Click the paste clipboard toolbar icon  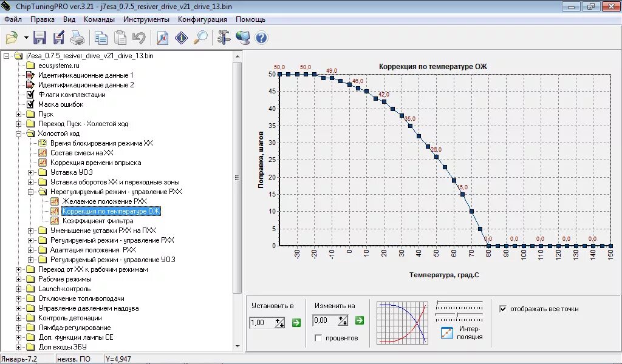[x=120, y=38]
